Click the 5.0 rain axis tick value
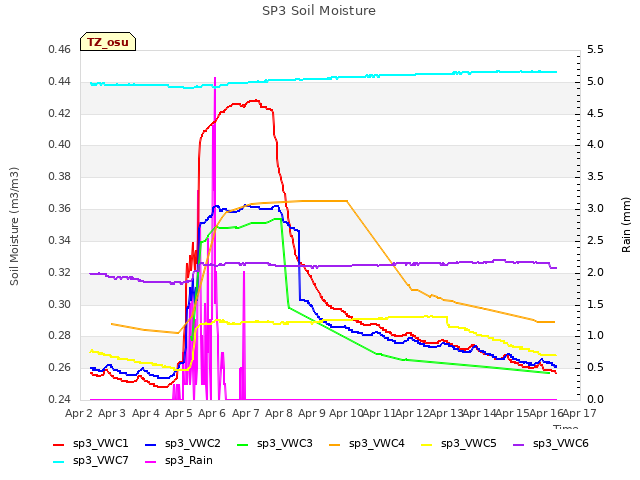Viewport: 640px width, 480px height. tap(595, 82)
